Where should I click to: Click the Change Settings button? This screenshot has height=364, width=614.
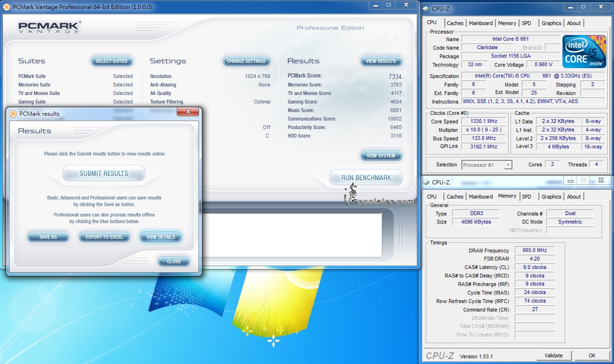coord(246,61)
